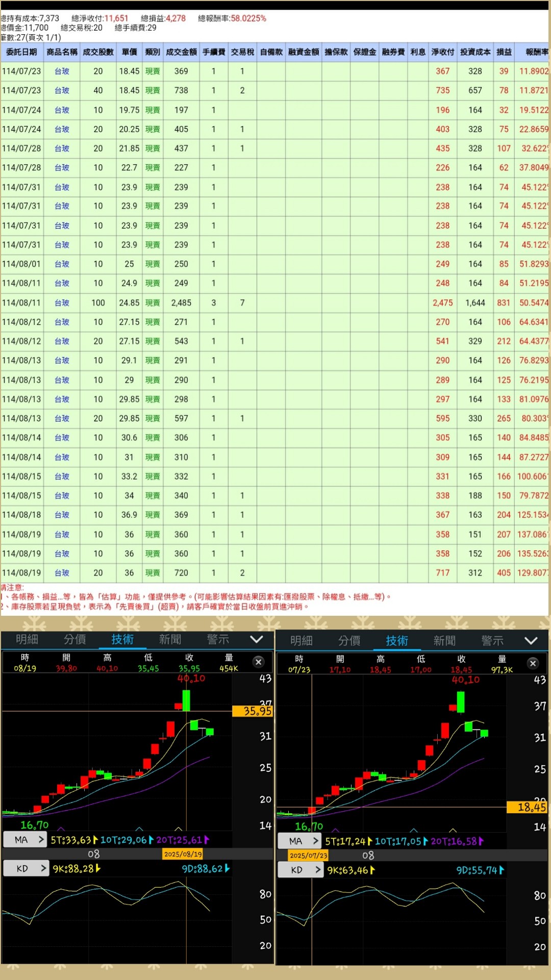Open the KD indicator selector on 07/23 chart
The width and height of the screenshot is (551, 980).
tap(300, 870)
